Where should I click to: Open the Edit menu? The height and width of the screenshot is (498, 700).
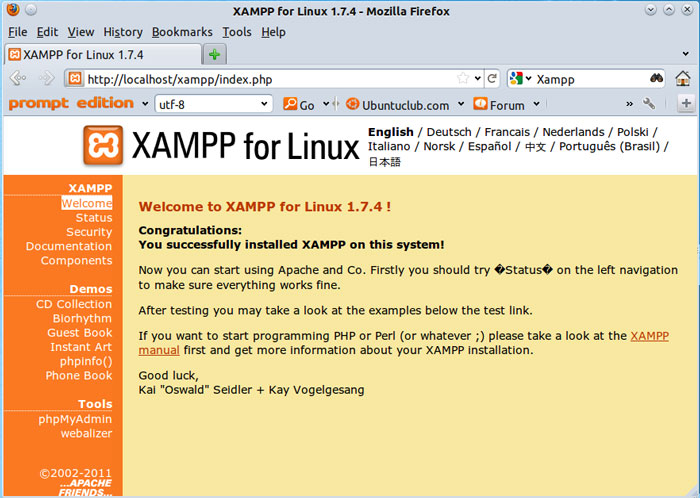(47, 32)
